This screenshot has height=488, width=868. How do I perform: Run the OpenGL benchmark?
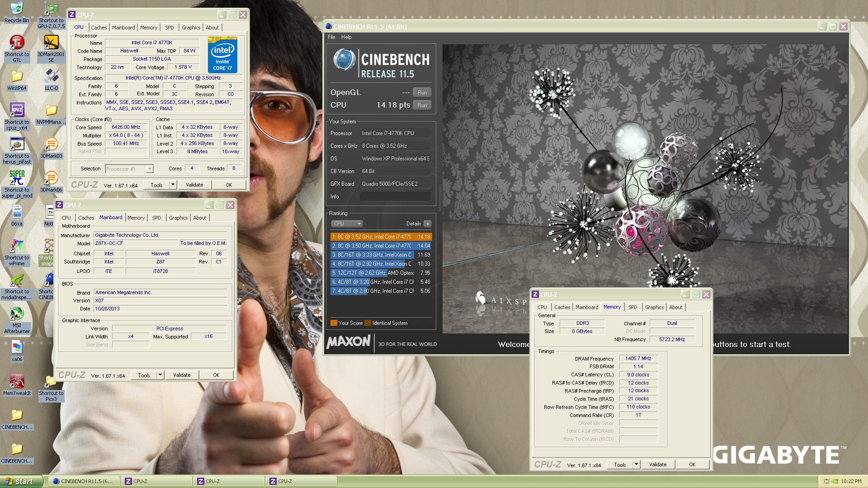[x=422, y=93]
